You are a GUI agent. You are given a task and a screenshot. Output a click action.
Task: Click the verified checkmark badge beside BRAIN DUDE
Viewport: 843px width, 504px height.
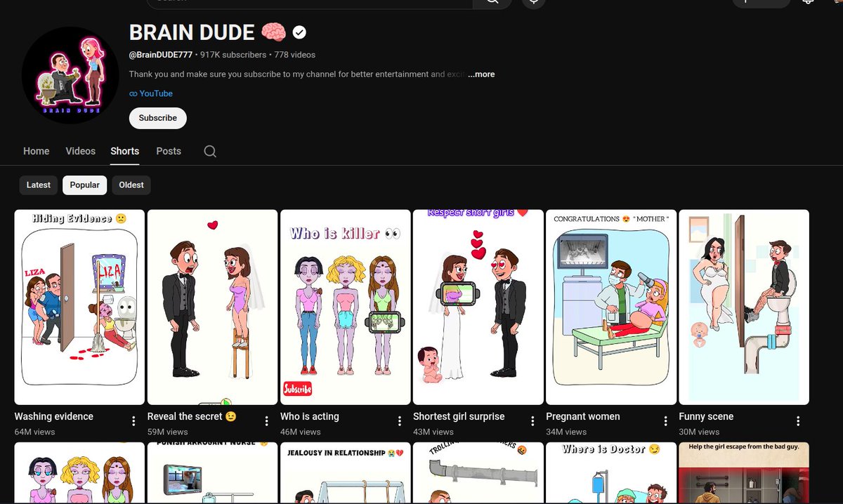pos(299,32)
